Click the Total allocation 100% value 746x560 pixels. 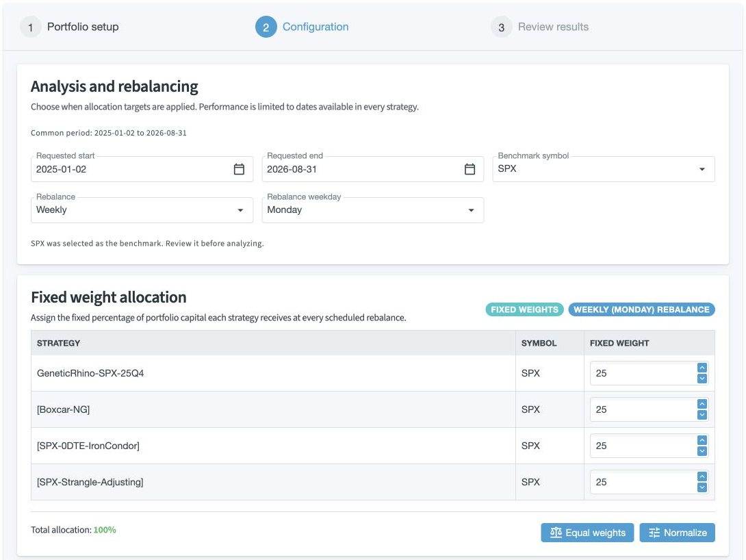tap(105, 530)
